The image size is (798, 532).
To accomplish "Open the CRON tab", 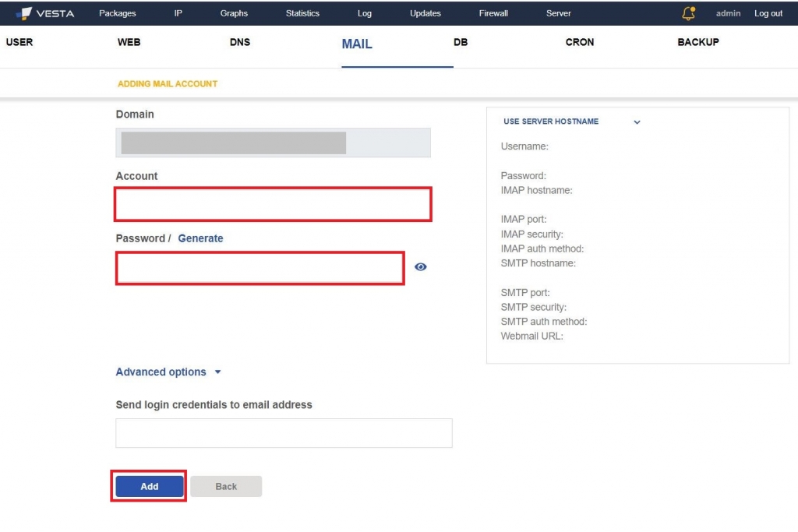I will pos(580,42).
